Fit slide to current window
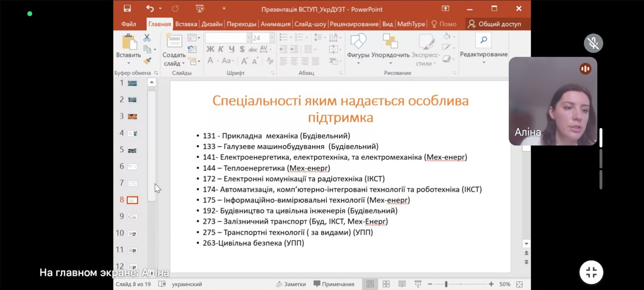644x290 pixels. click(x=519, y=284)
